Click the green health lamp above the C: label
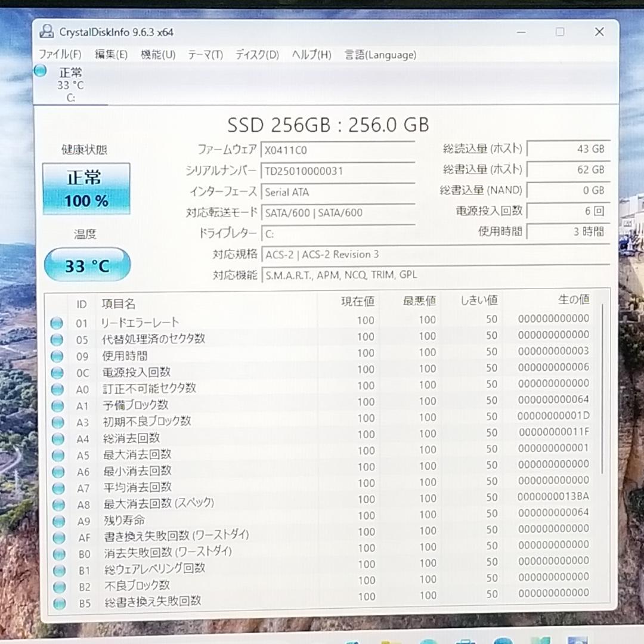This screenshot has height=644, width=644. click(39, 70)
